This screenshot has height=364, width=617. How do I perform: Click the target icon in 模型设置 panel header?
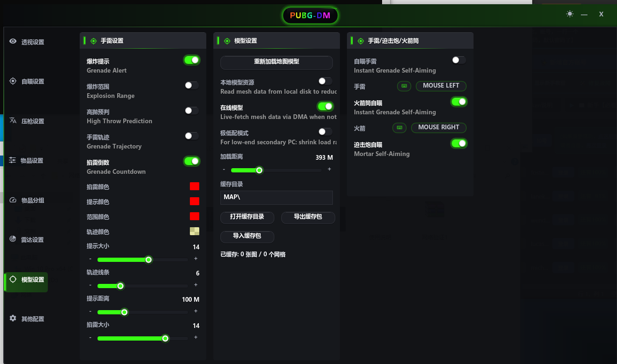coord(227,41)
